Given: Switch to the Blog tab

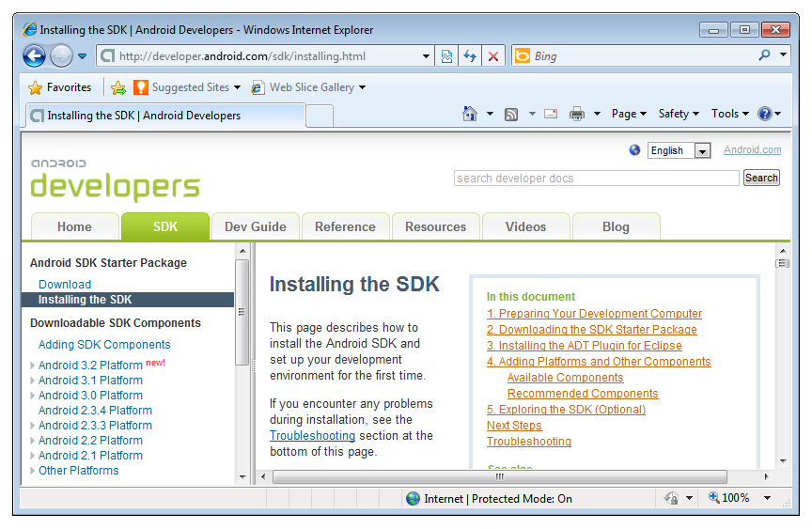Looking at the screenshot, I should coord(616,226).
